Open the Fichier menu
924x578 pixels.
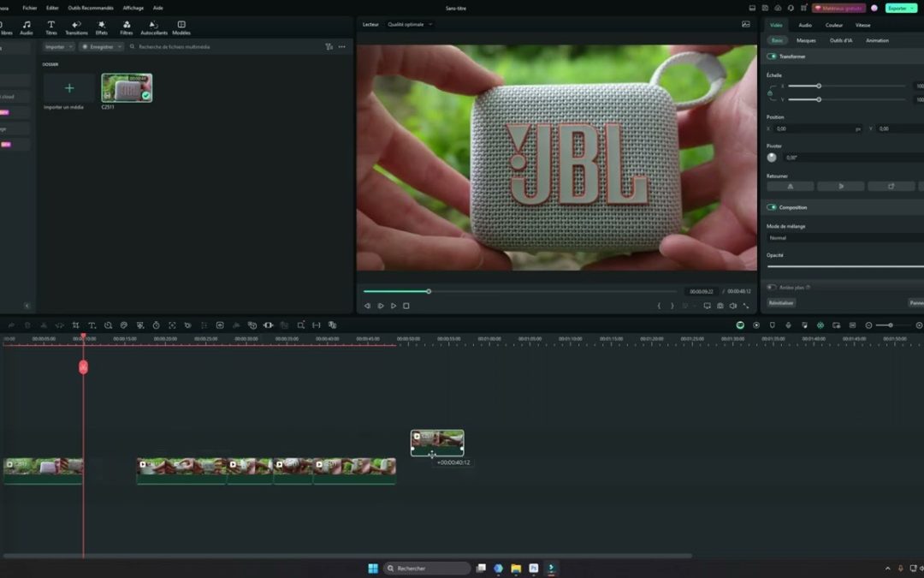(29, 9)
